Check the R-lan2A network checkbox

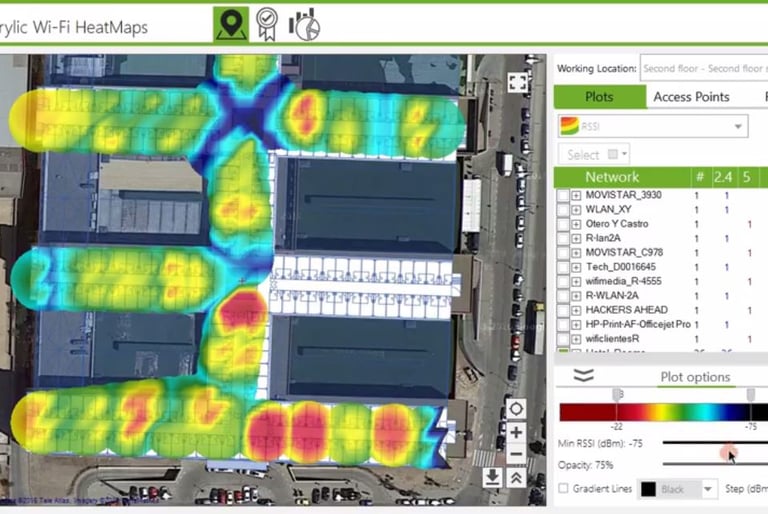563,239
